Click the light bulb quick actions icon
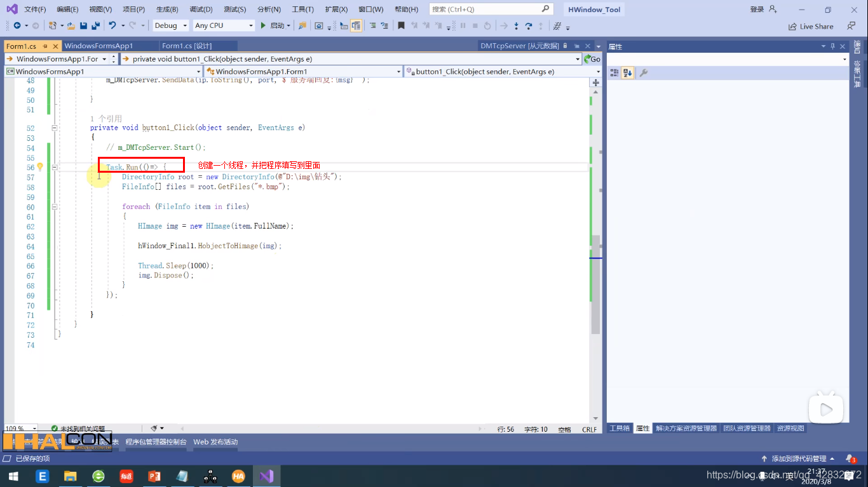The image size is (868, 487). tap(39, 167)
